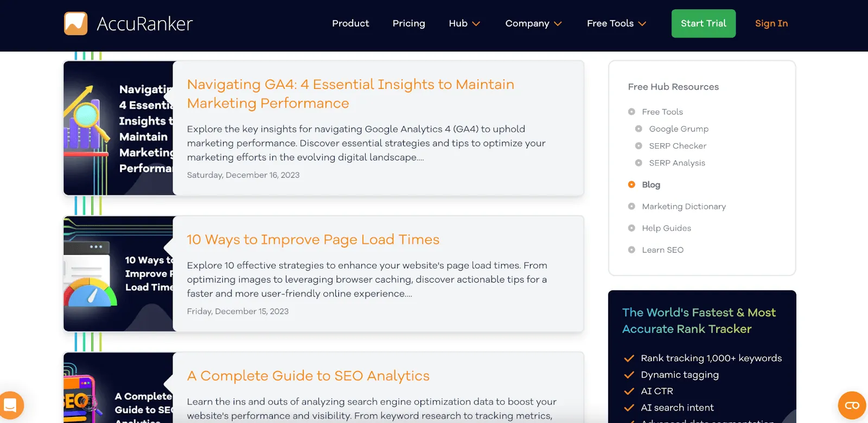Image resolution: width=868 pixels, height=423 pixels.
Task: Click the AccuRanker logo icon
Action: [75, 23]
